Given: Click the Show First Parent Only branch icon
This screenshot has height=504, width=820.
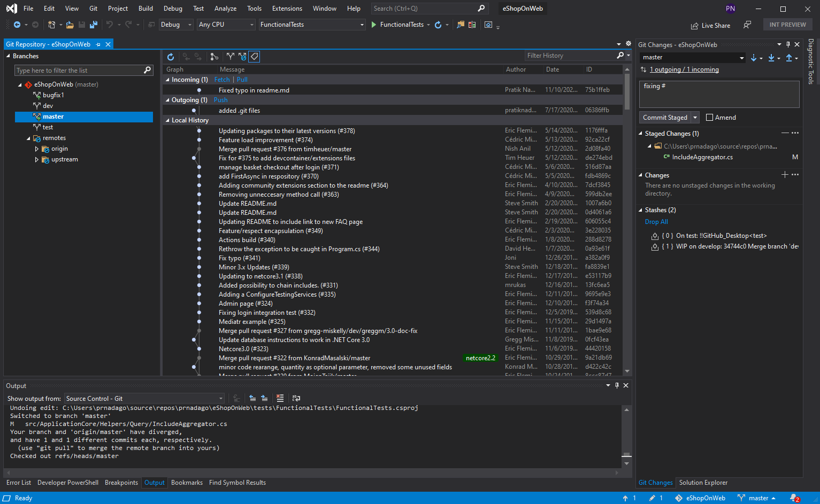Looking at the screenshot, I should tap(214, 57).
